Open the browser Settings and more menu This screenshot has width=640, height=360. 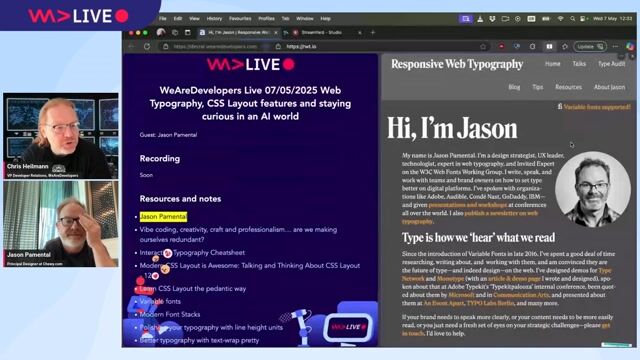[x=615, y=47]
